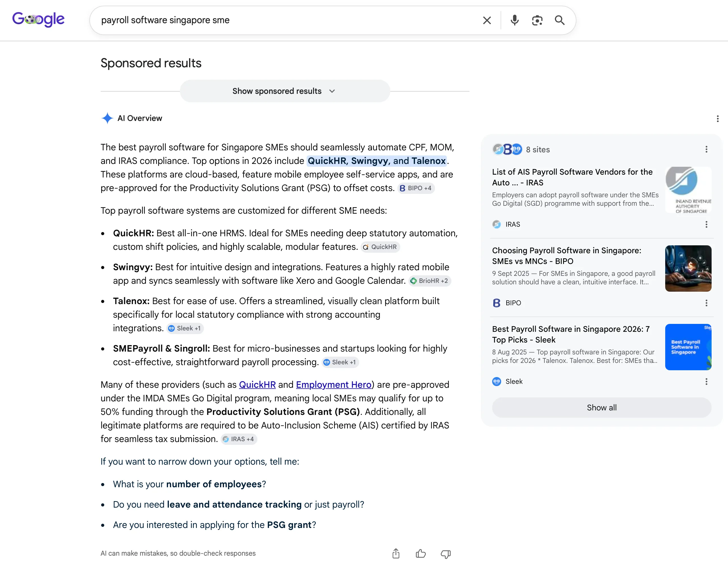
Task: Open options for IRAS source
Action: (706, 224)
